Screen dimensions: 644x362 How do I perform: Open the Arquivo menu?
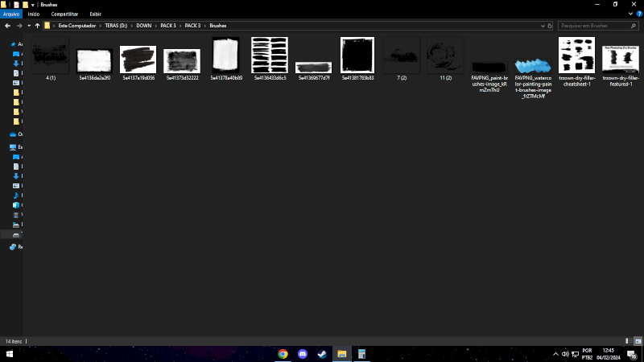pyautogui.click(x=11, y=14)
